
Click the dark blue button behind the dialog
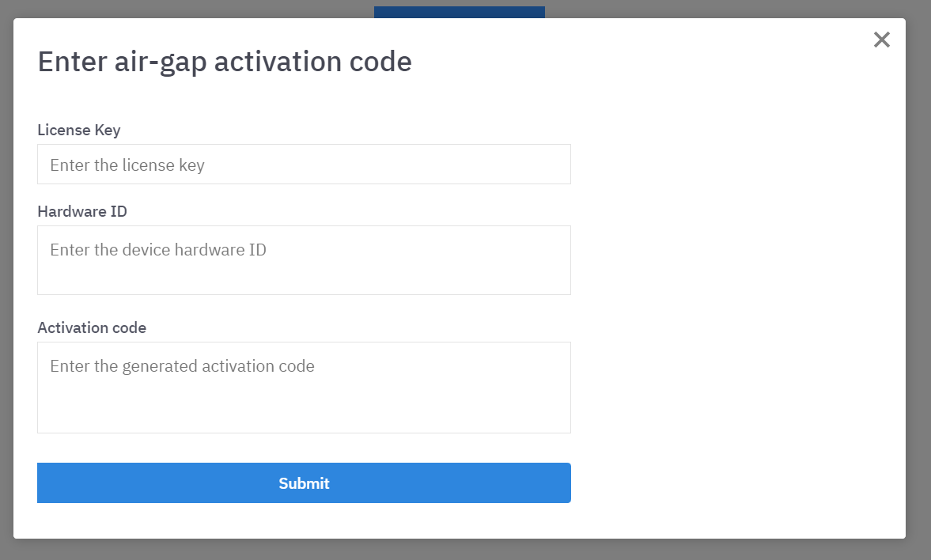coord(459,12)
